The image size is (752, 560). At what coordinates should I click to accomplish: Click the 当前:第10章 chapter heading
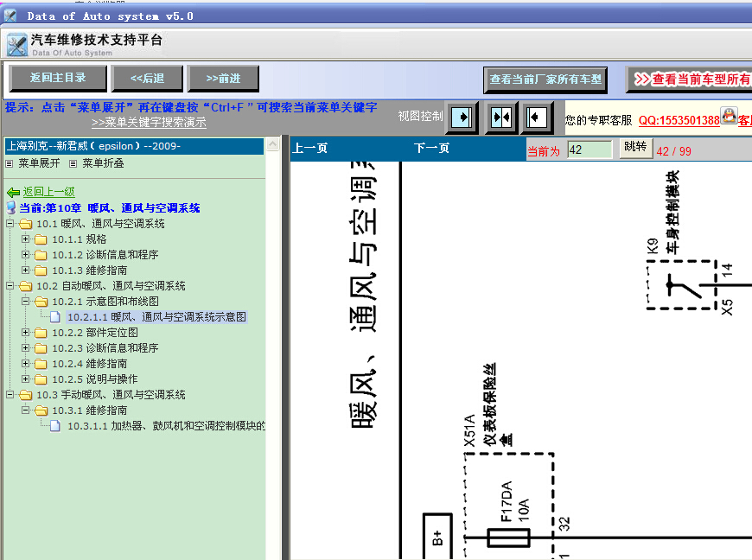click(110, 208)
